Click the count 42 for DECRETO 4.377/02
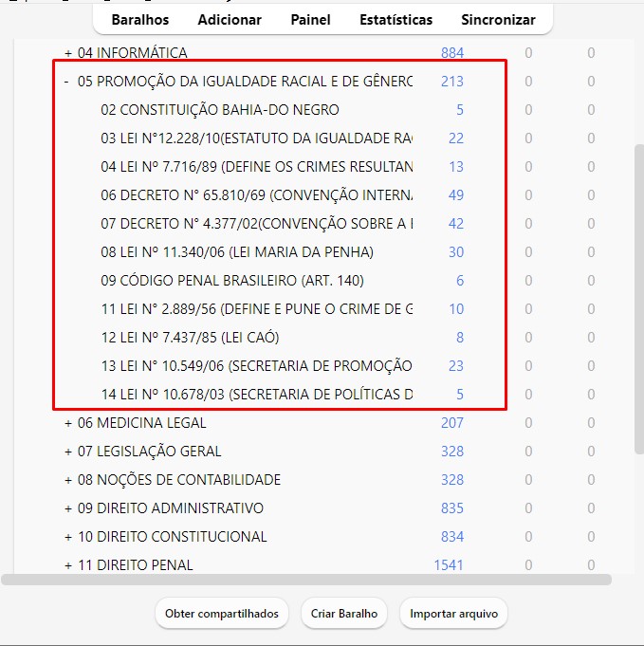The image size is (644, 646). point(455,224)
